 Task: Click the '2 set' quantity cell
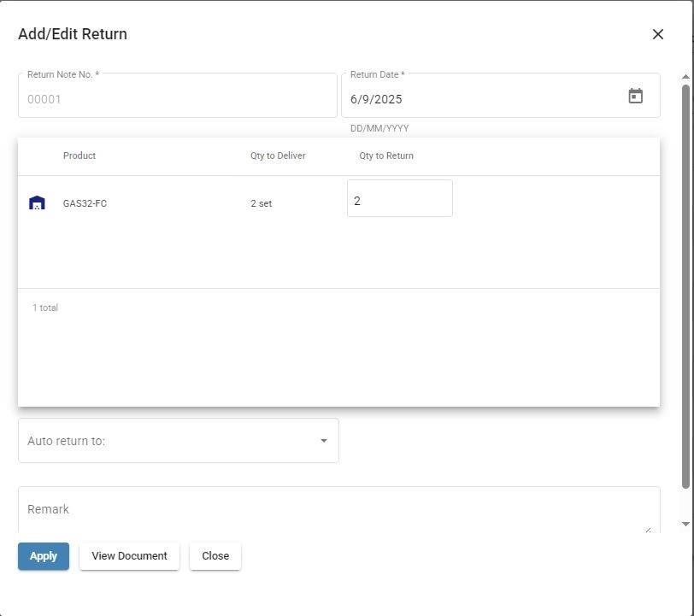pyautogui.click(x=262, y=203)
